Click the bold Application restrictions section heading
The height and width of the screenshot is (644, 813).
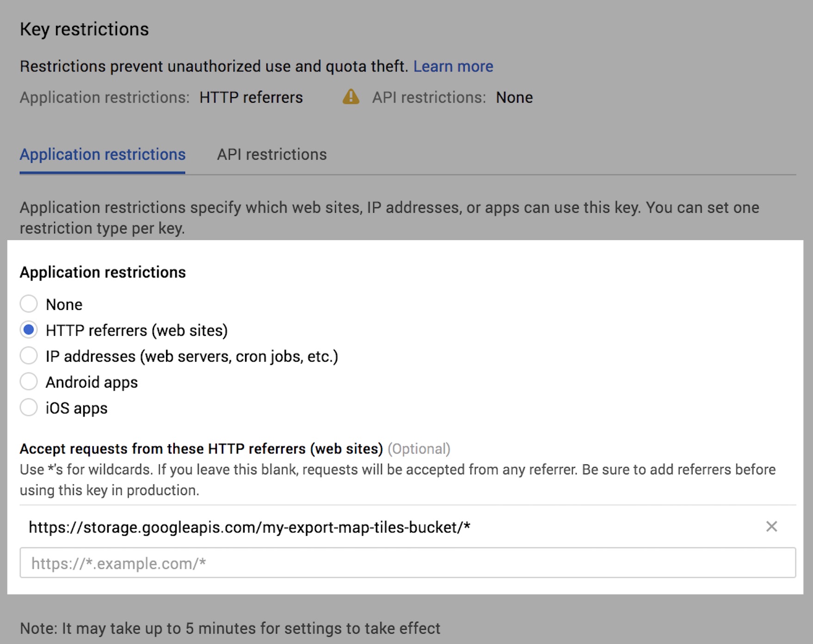103,272
